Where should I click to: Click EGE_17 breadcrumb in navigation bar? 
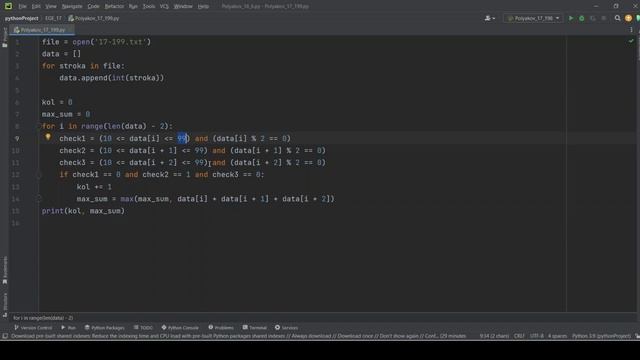53,18
